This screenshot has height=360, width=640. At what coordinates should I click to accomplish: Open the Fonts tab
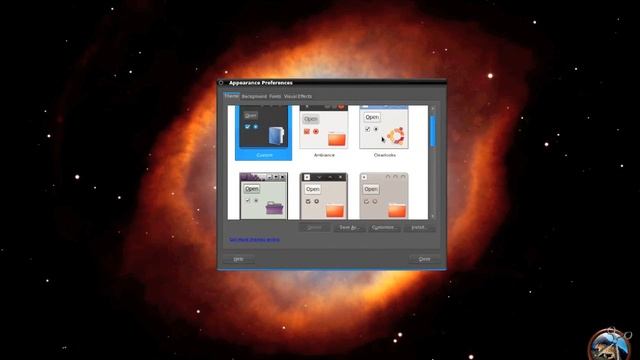coord(275,96)
